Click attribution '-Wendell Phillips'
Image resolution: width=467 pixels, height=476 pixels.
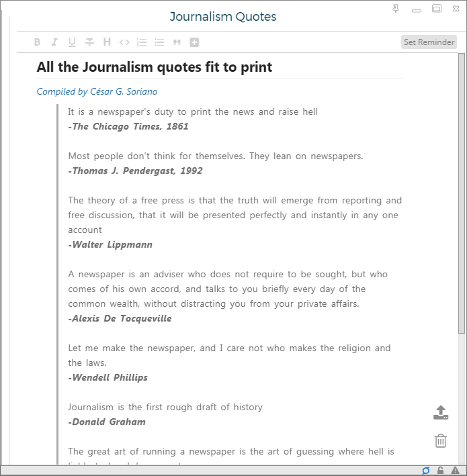point(108,377)
